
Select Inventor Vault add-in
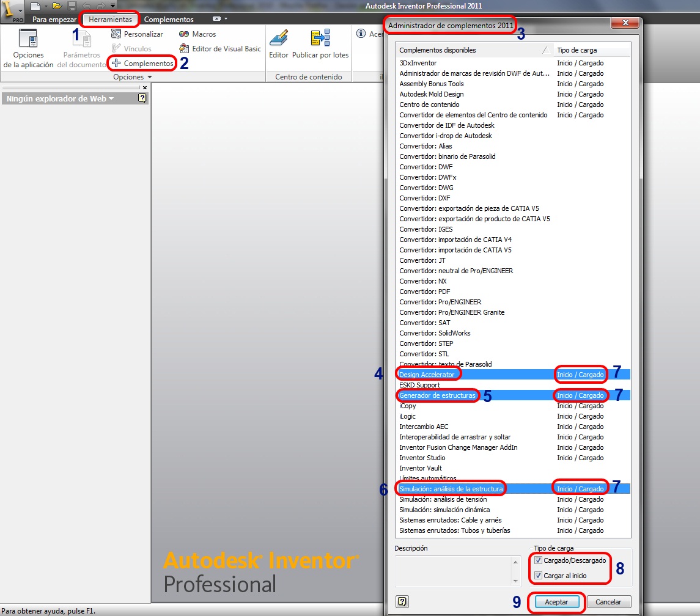[x=513, y=468]
